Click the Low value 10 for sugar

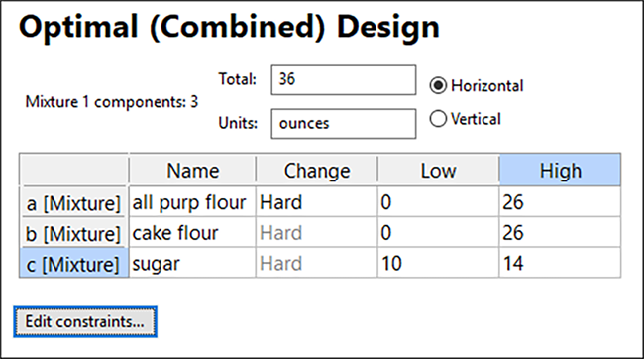438,263
